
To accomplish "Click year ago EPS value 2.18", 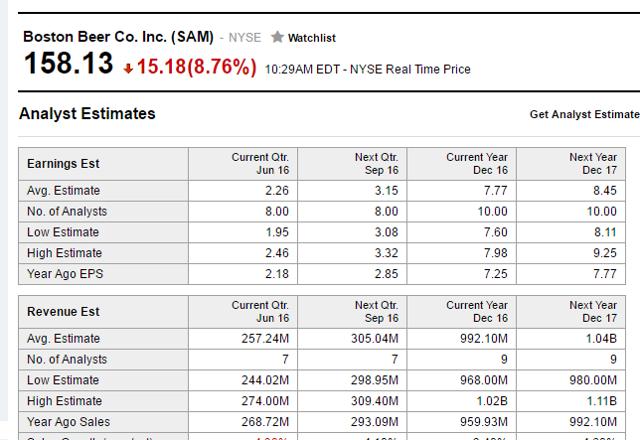I will [x=277, y=274].
